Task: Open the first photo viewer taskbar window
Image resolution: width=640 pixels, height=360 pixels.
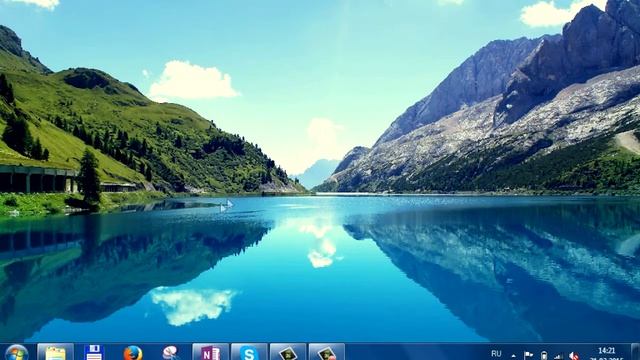Action: click(x=288, y=352)
